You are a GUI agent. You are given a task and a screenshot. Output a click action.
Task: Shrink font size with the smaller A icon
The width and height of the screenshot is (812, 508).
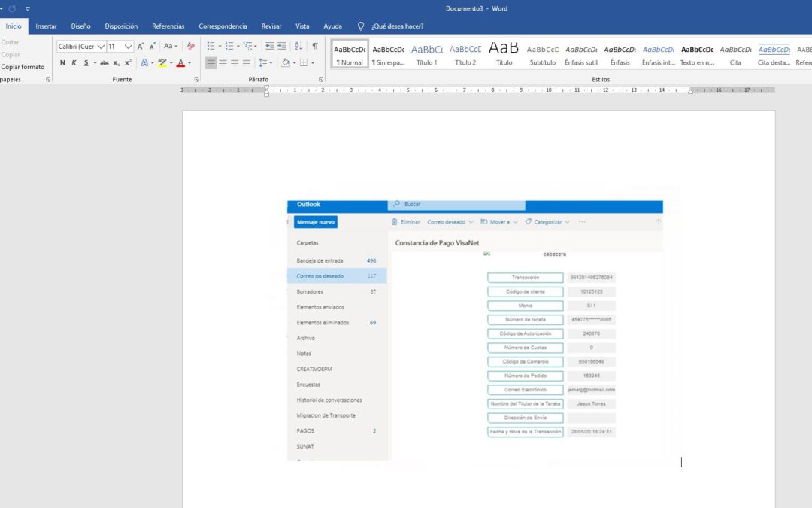coord(152,47)
